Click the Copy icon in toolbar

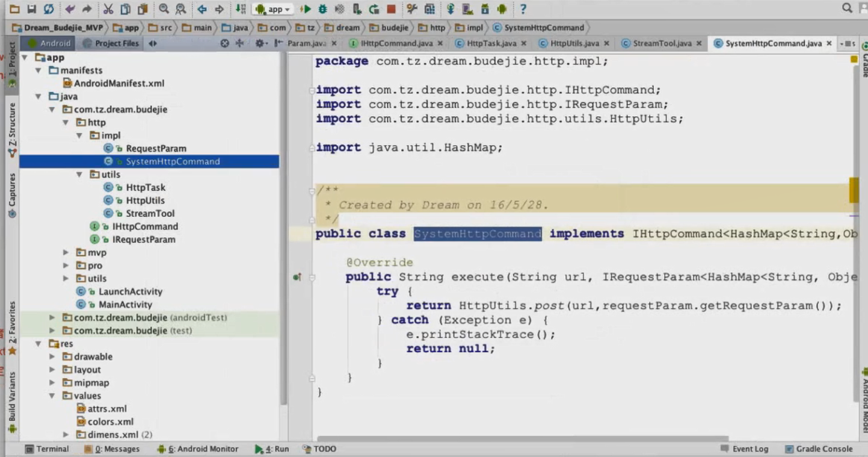click(125, 9)
